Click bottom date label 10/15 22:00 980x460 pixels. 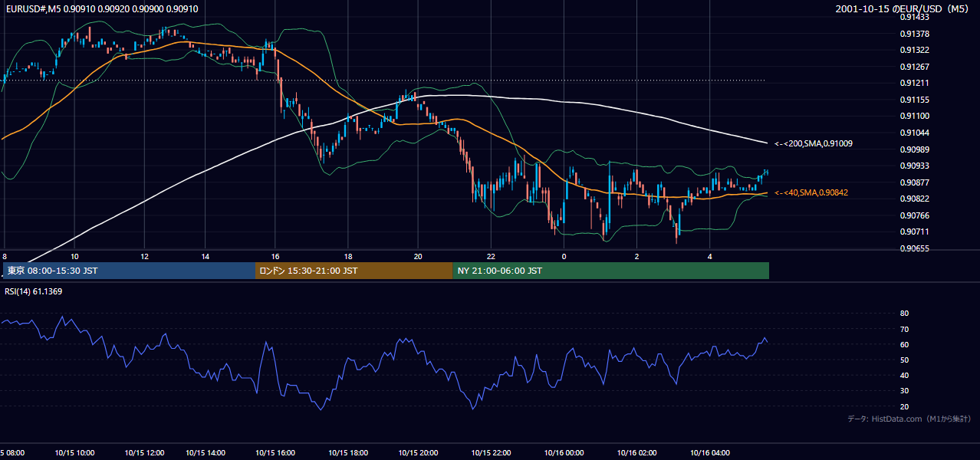491,453
